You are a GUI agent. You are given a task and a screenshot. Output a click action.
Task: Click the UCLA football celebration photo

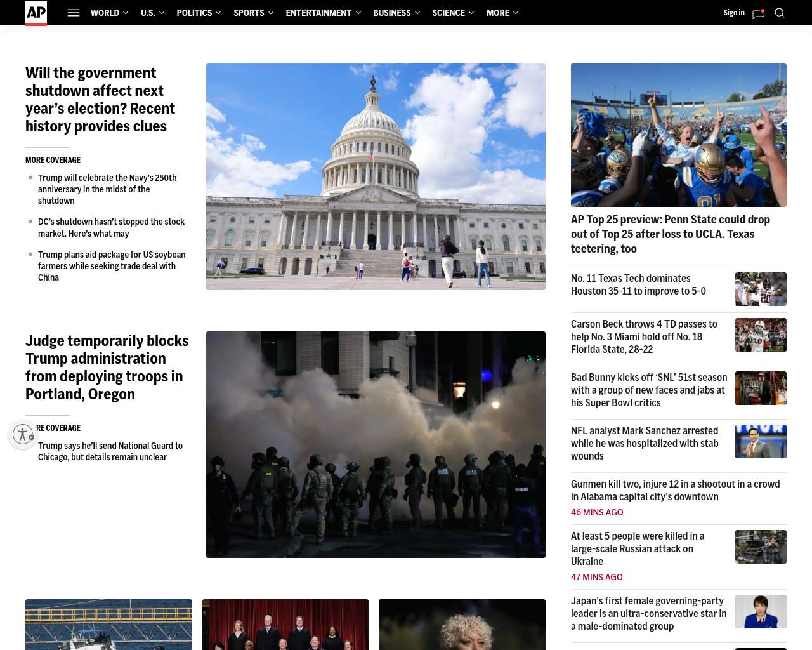click(679, 135)
